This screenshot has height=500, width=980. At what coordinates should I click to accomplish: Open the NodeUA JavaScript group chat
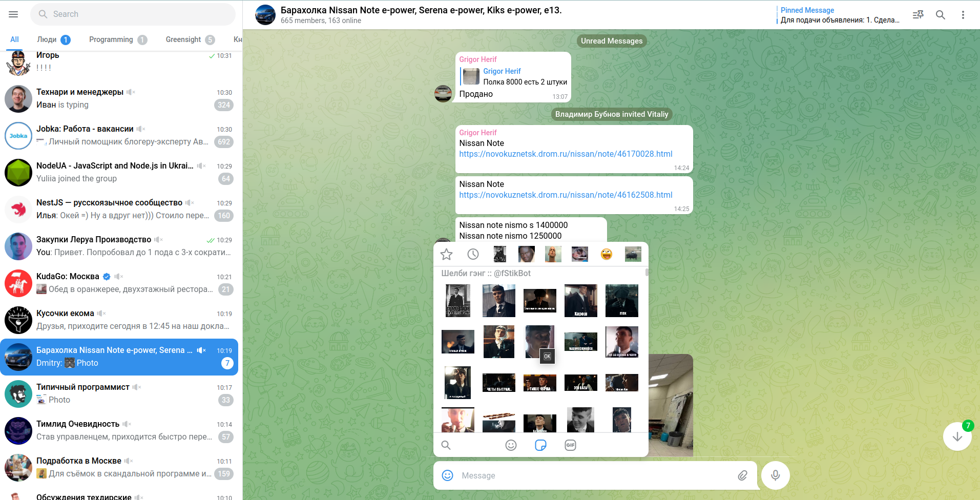coord(119,173)
